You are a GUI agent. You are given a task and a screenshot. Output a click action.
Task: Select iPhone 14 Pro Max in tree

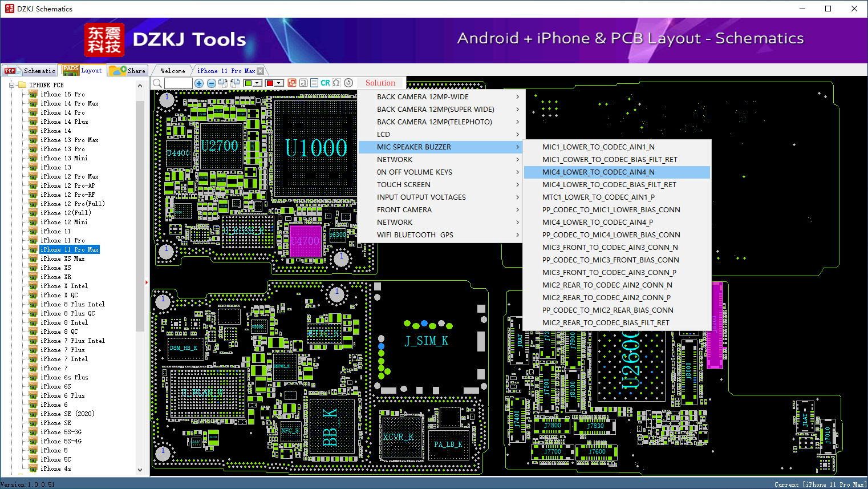(x=69, y=103)
